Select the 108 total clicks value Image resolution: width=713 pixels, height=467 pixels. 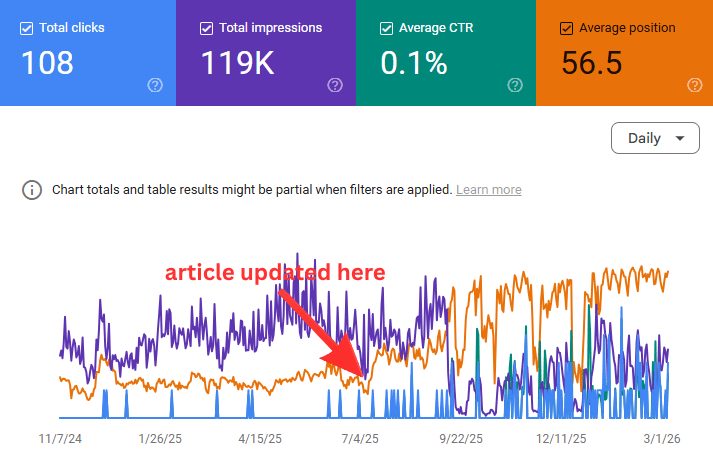coord(47,63)
